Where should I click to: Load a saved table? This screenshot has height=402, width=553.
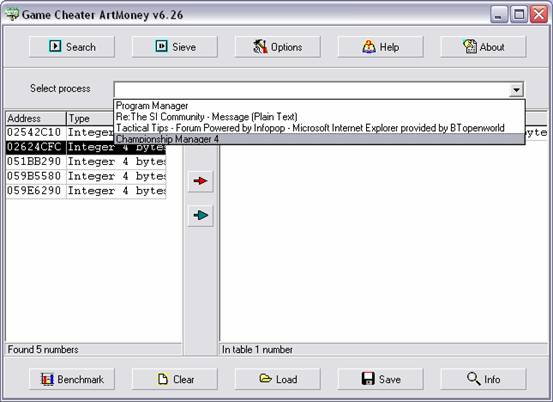click(278, 379)
